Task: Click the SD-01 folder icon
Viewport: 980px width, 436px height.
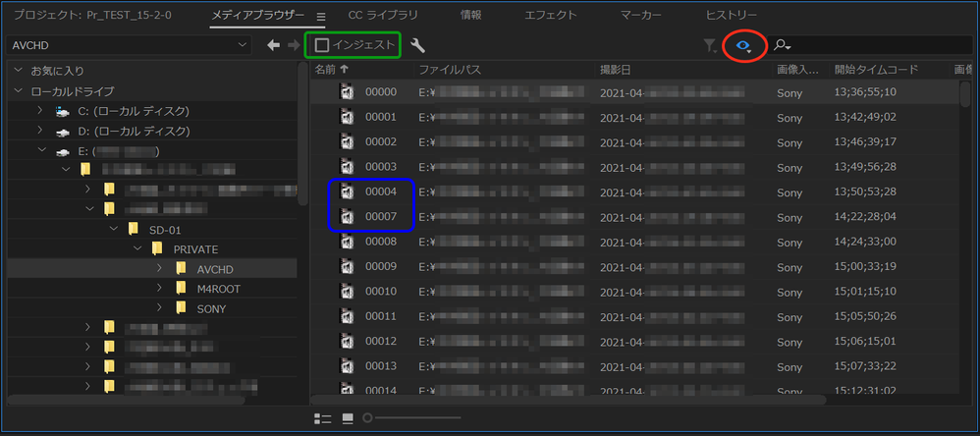Action: point(133,229)
